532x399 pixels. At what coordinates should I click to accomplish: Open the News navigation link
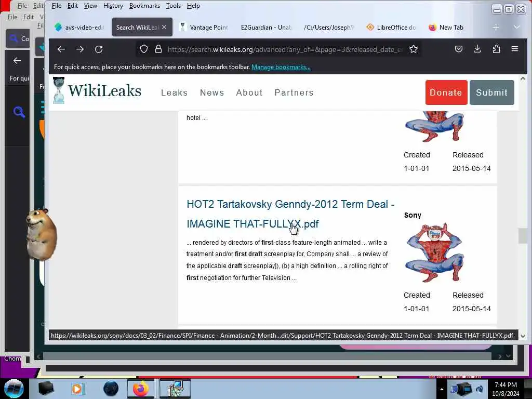coord(212,92)
